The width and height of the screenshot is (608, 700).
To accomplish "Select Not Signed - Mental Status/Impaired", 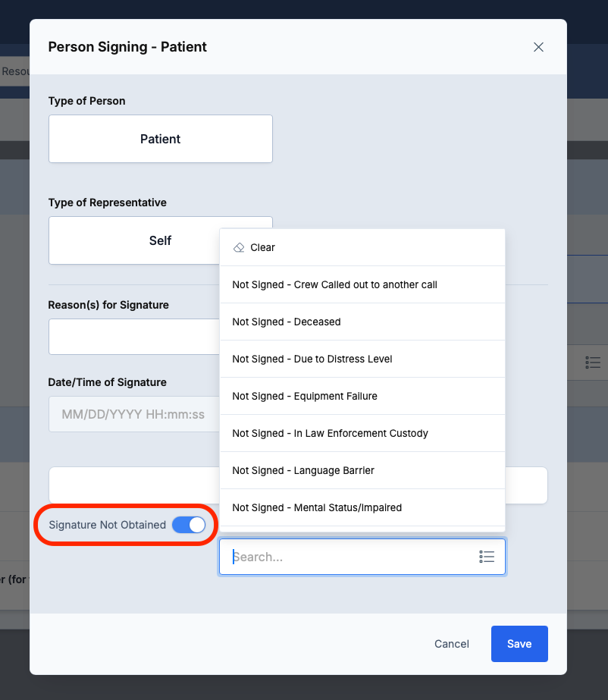I will [317, 507].
